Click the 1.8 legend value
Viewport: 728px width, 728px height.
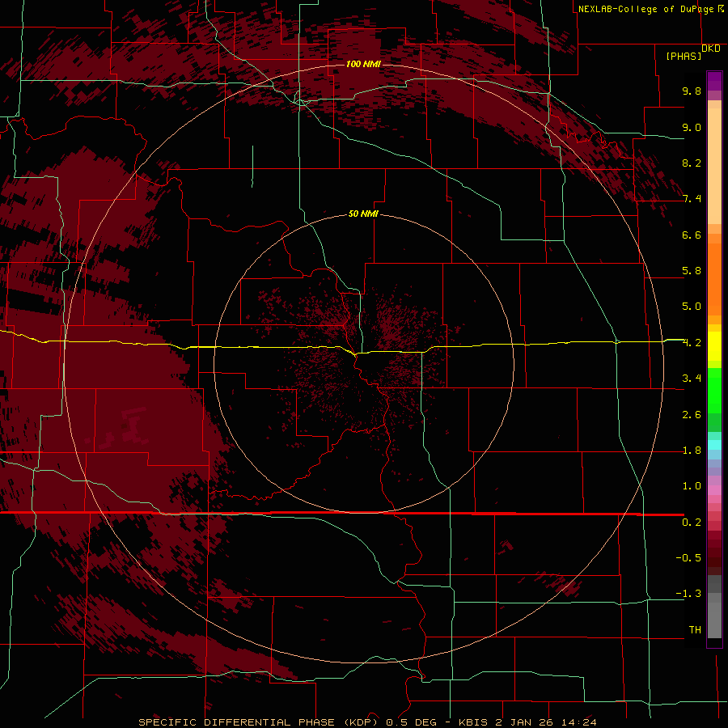[692, 451]
